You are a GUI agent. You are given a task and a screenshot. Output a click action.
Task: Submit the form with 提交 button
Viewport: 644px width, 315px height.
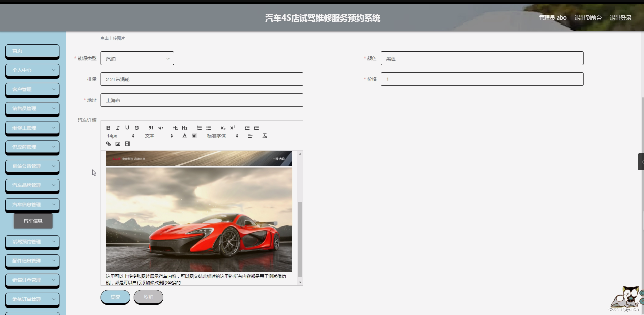pyautogui.click(x=115, y=297)
